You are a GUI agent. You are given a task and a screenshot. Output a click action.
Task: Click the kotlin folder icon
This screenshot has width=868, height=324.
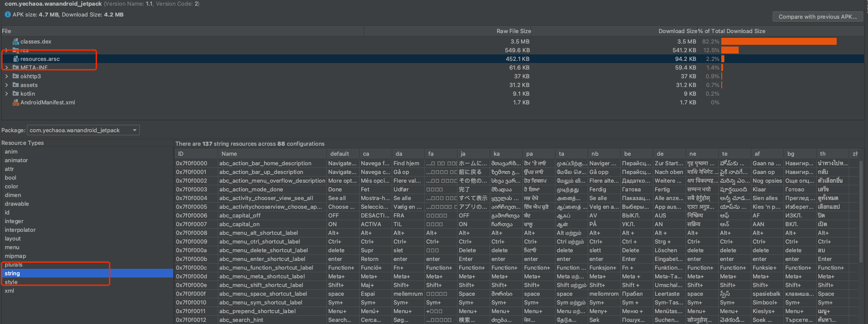(x=16, y=94)
